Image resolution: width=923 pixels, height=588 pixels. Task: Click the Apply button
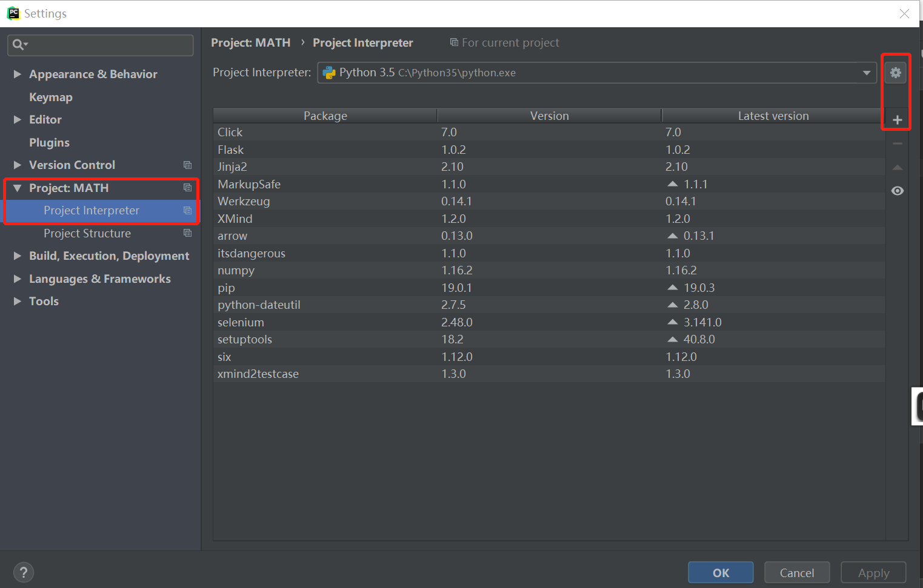coord(873,572)
